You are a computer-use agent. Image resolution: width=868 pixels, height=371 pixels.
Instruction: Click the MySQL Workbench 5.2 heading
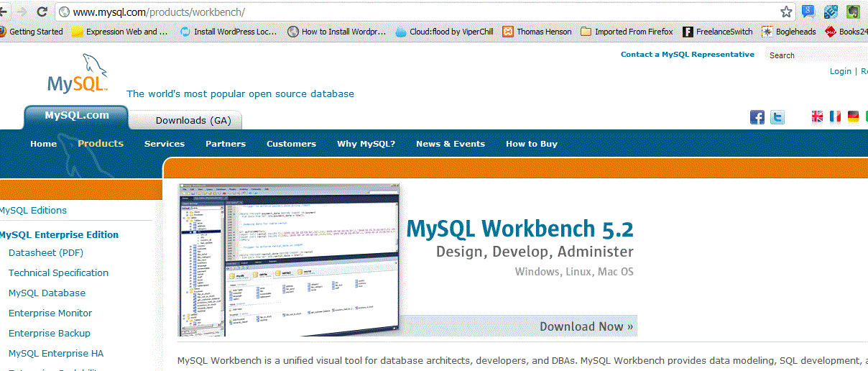[520, 229]
